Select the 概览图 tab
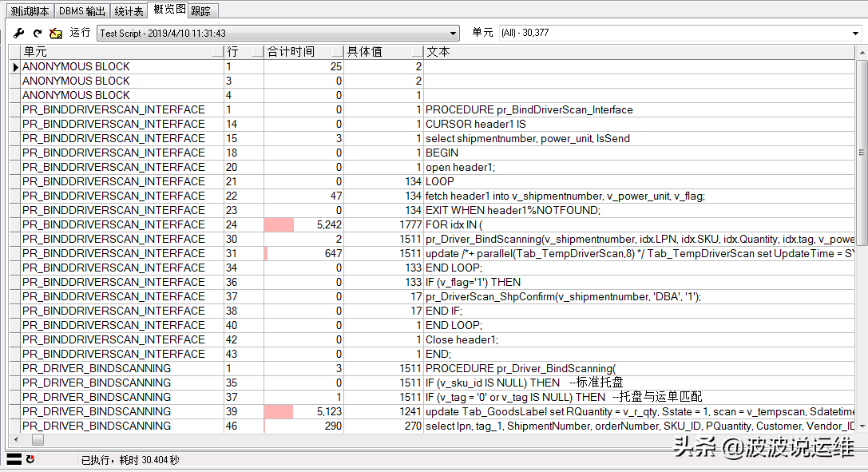This screenshot has width=868, height=472. [x=168, y=10]
